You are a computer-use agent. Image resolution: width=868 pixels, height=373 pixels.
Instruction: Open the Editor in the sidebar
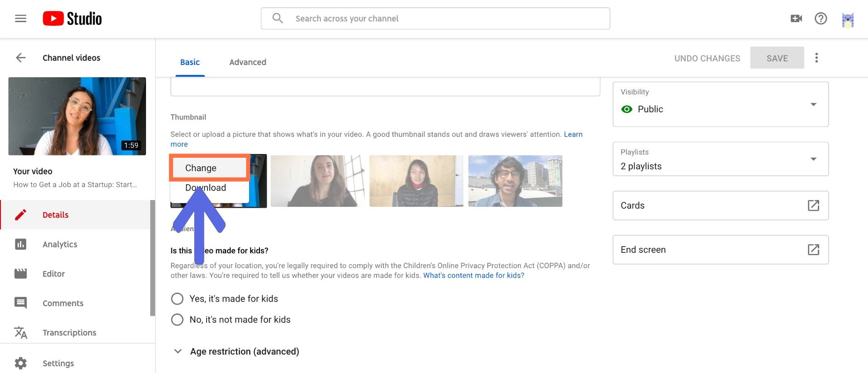[53, 274]
